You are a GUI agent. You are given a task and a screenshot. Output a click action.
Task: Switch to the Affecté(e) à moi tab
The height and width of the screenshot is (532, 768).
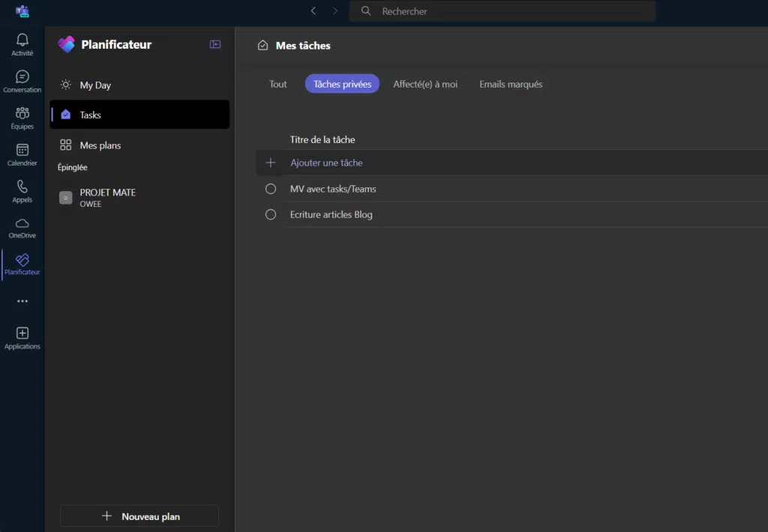point(425,84)
